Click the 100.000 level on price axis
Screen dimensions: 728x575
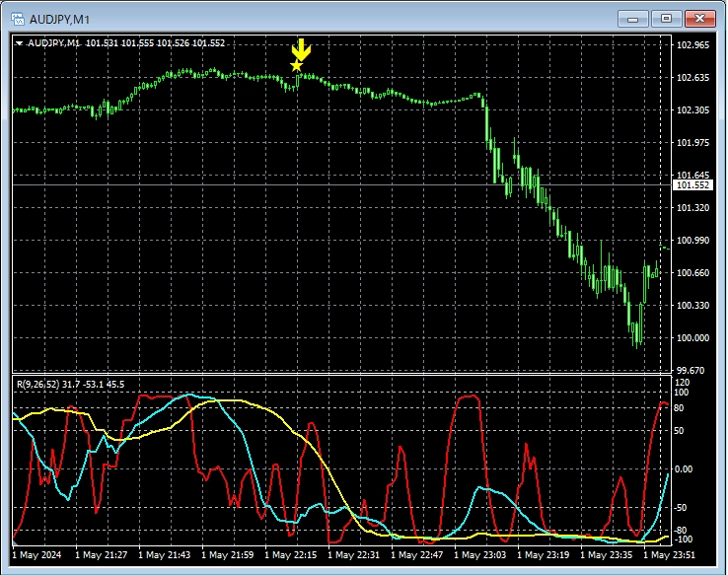tap(692, 338)
